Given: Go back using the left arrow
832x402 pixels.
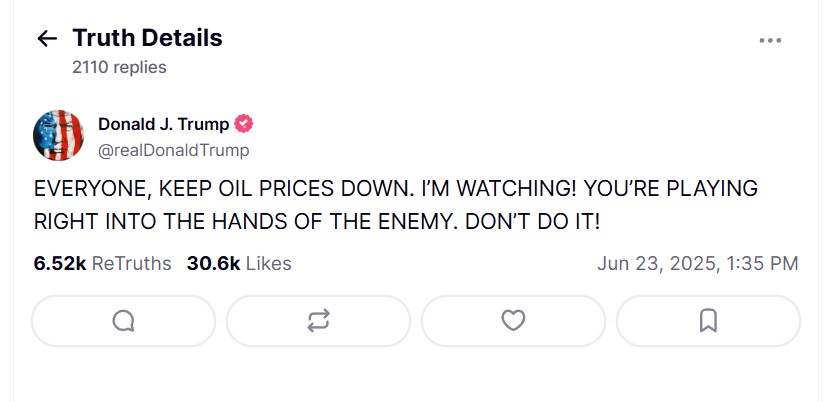Looking at the screenshot, I should coord(46,39).
